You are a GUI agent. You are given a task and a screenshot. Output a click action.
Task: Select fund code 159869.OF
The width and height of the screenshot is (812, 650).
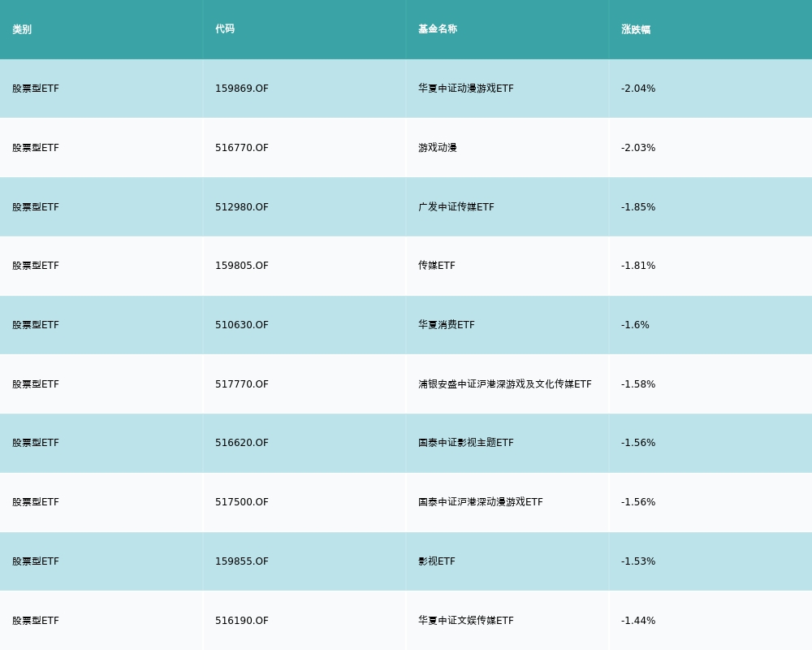[242, 89]
